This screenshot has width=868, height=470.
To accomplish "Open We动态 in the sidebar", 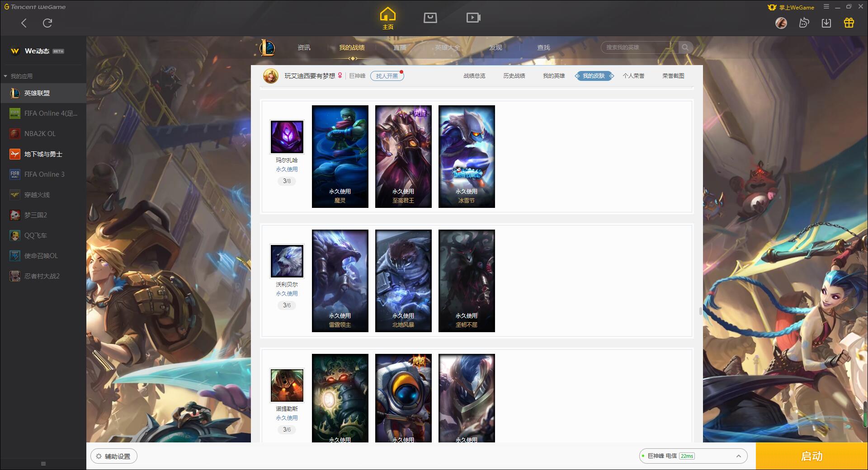I will tap(43, 51).
